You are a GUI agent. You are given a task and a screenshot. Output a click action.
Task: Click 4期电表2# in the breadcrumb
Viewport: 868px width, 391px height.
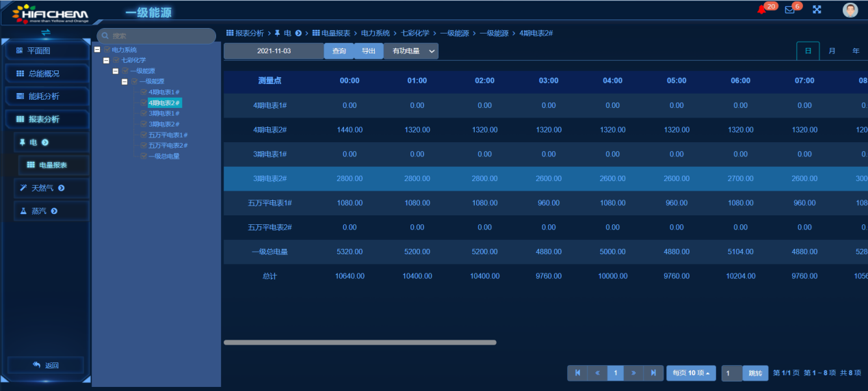click(536, 33)
